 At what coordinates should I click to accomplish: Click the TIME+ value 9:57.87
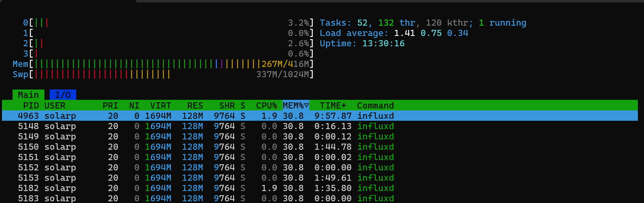pyautogui.click(x=333, y=116)
